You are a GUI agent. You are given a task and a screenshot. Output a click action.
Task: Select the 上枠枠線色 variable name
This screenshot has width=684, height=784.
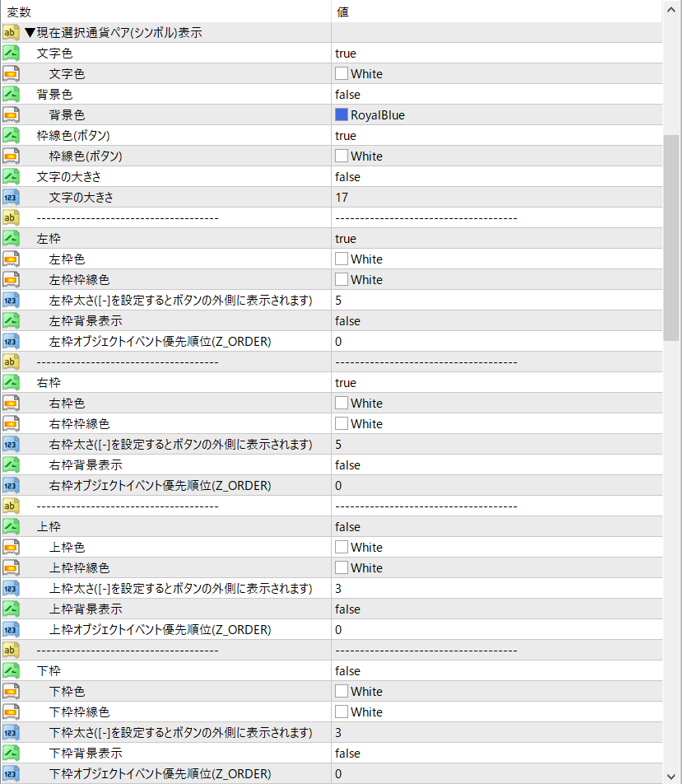[x=79, y=568]
